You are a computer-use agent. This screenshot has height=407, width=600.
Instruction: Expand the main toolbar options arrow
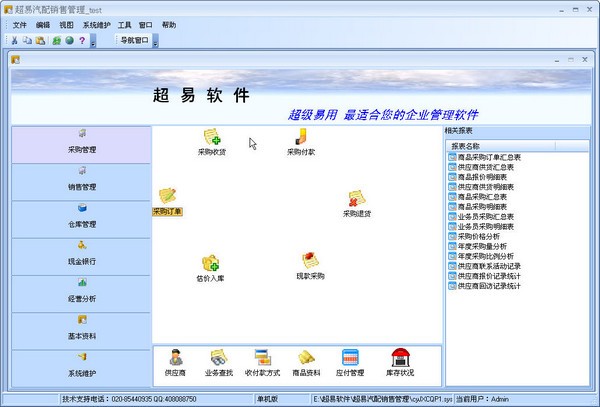click(x=93, y=42)
